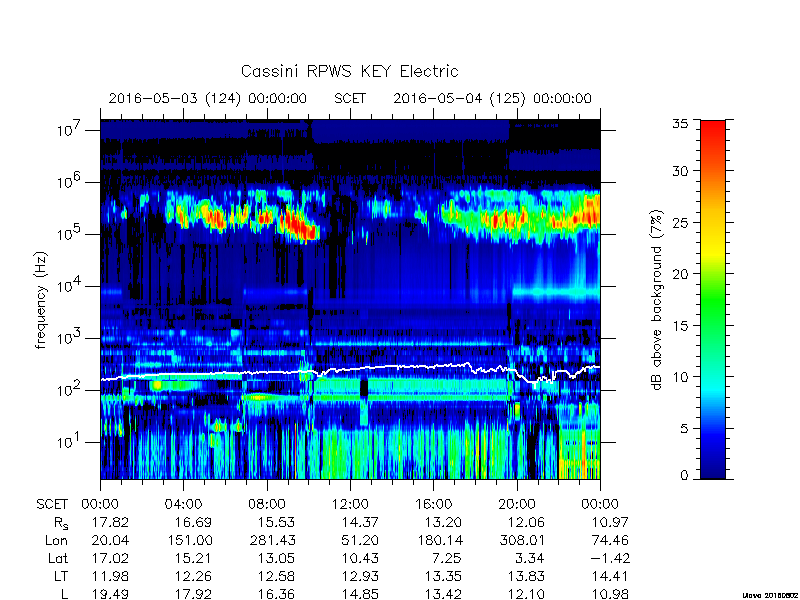Click the 16:00 time tick label
This screenshot has width=800, height=600.
pos(433,504)
